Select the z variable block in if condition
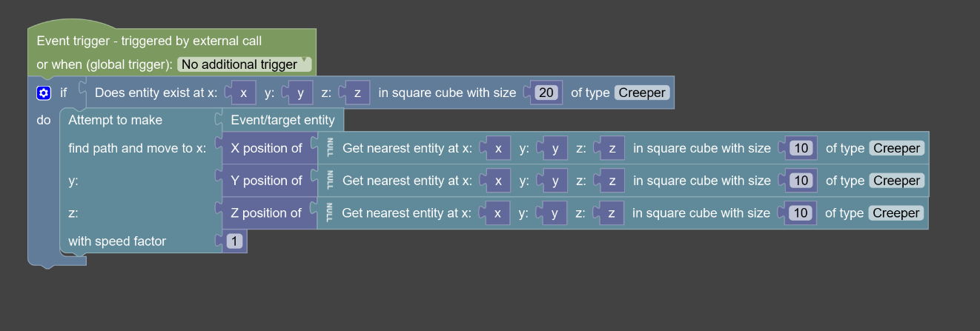Image resolution: width=980 pixels, height=331 pixels. tap(357, 93)
